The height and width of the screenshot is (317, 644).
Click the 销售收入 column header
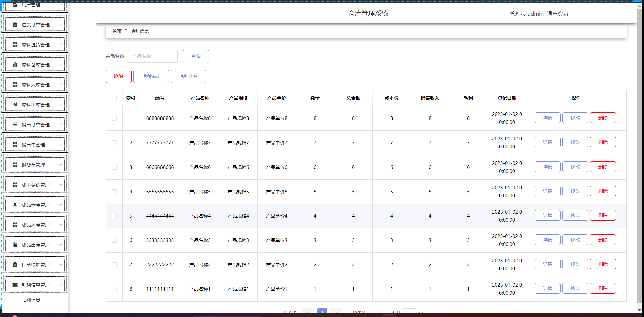[x=430, y=98]
